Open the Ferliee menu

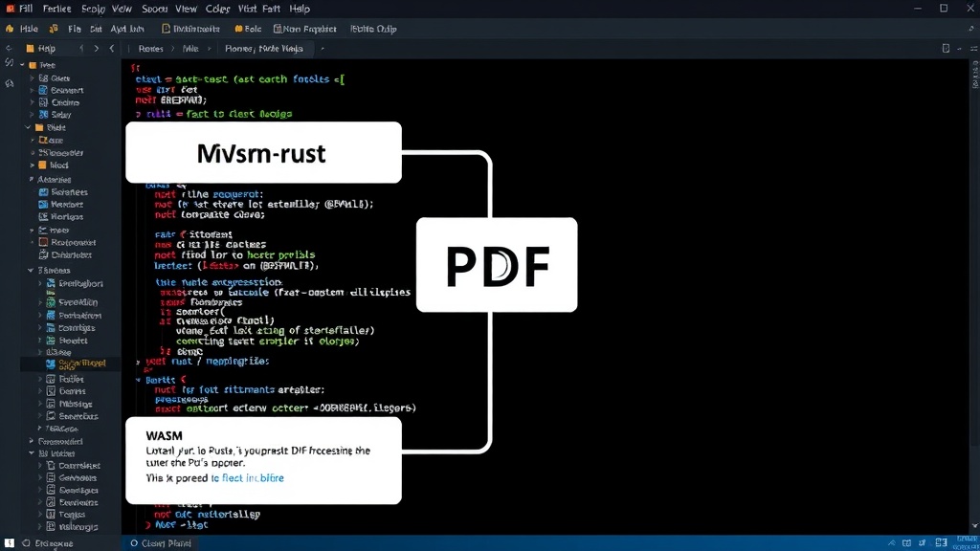coord(56,9)
